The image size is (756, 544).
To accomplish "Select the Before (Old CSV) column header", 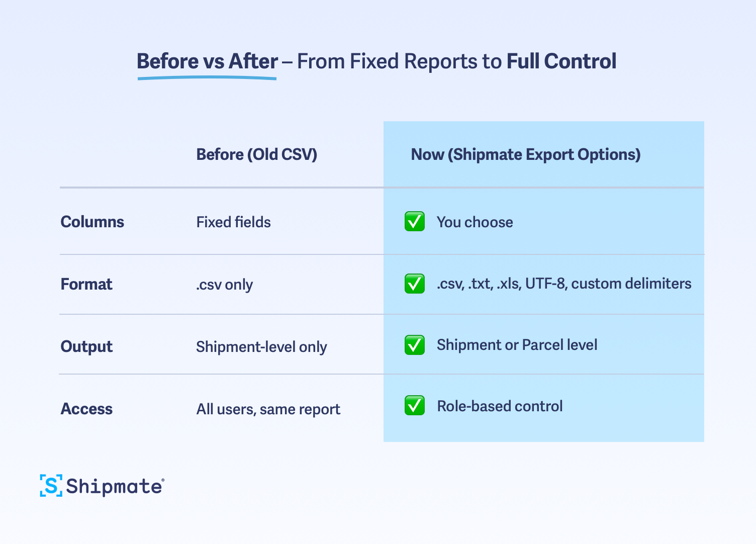I will pos(256,154).
